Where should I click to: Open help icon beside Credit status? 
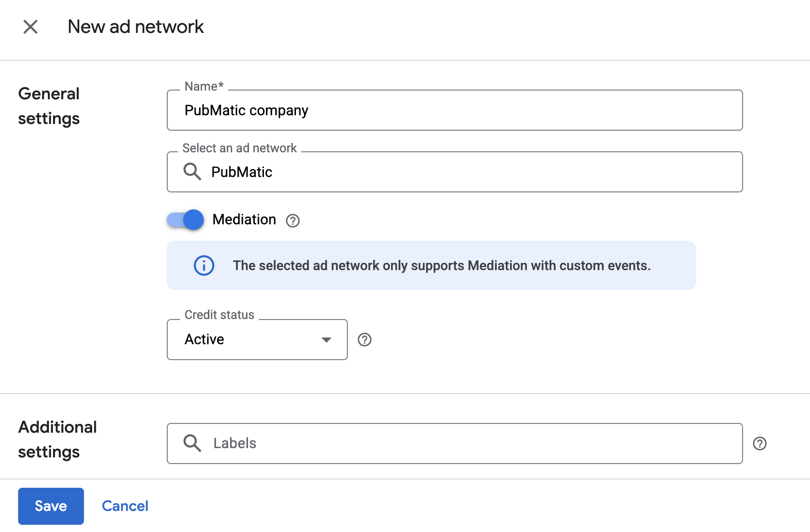coord(364,340)
